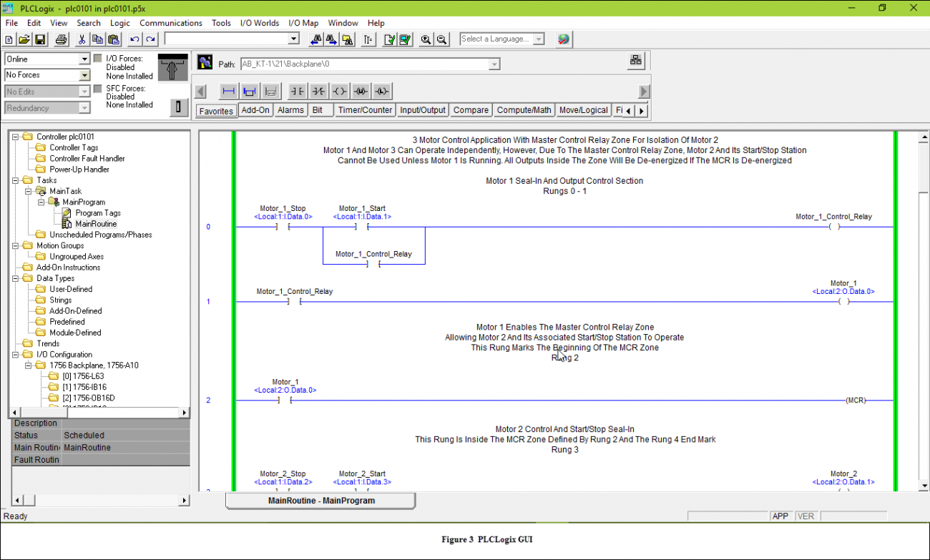Click the organizer tree horizontal scrollbar
The height and width of the screenshot is (560, 930).
[99, 413]
